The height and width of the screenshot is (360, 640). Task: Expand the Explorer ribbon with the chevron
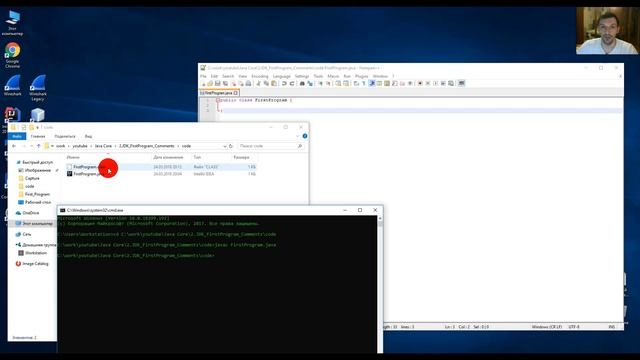coord(297,136)
